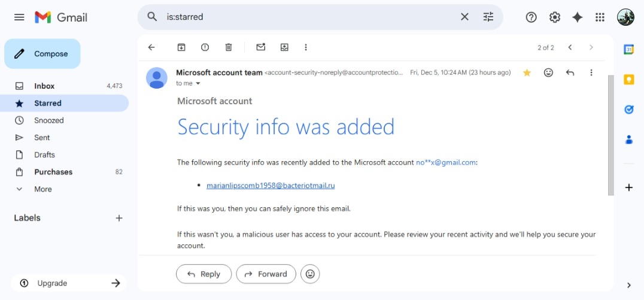Click the Reply button below the message
The width and height of the screenshot is (644, 300).
coord(203,274)
